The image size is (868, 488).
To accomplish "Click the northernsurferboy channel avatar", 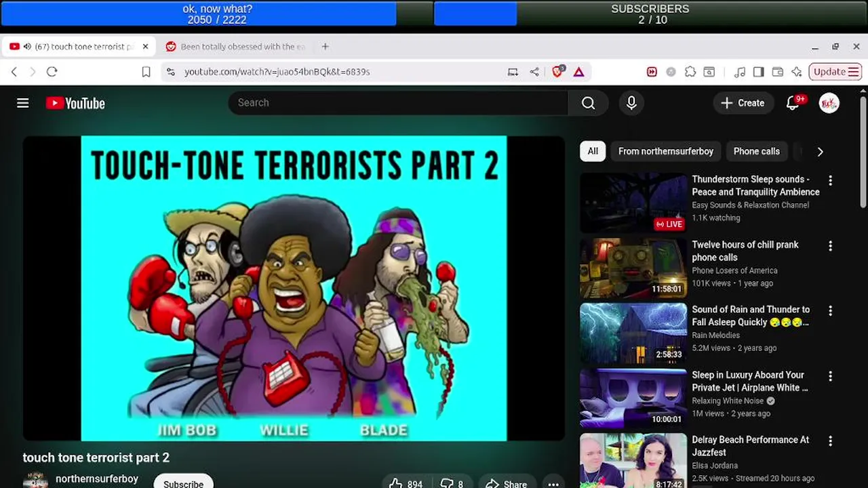I will coord(35,480).
